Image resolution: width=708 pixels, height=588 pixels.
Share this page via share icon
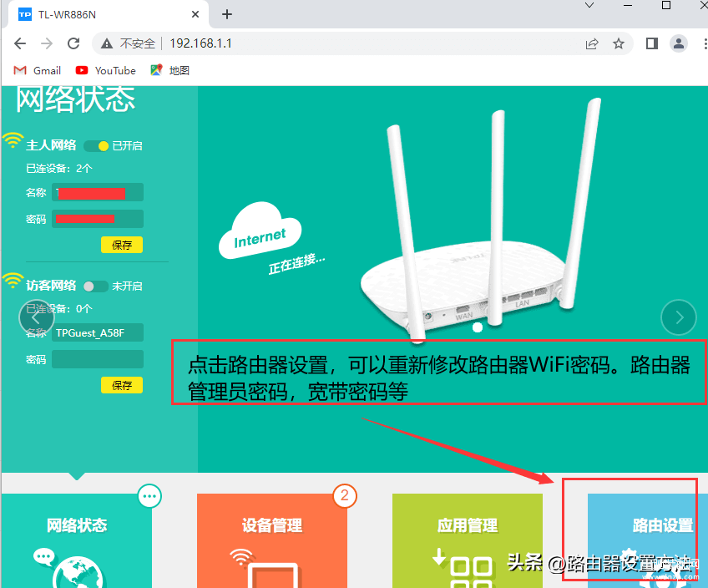point(592,43)
